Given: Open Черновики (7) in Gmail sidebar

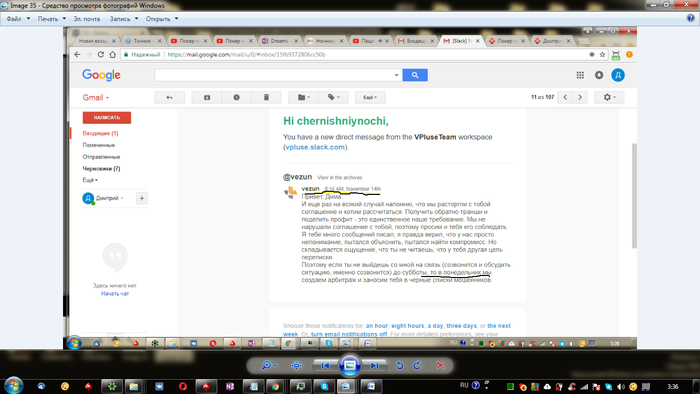Looking at the screenshot, I should pos(101,169).
